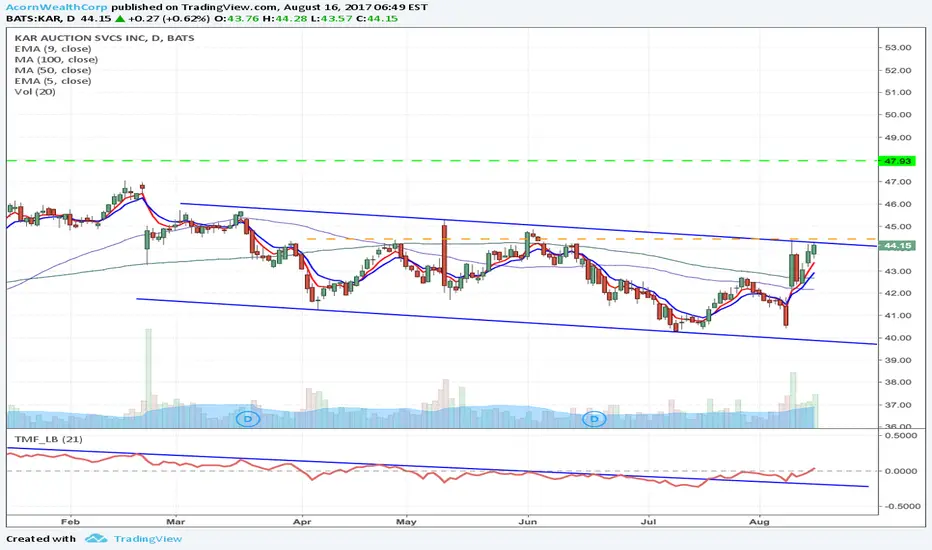Click the O:43.76 open price value
Screen dimensions: 932x550
(x=237, y=18)
